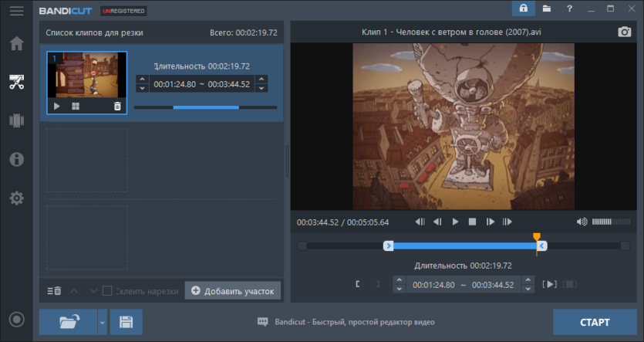The width and height of the screenshot is (644, 342).
Task: Open the Information sidebar icon
Action: coord(16,159)
